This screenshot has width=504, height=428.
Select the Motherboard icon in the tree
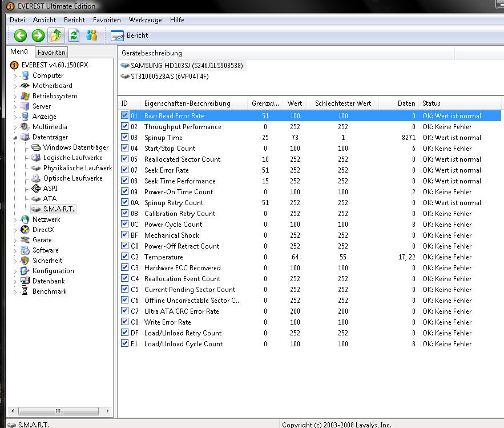pos(25,86)
